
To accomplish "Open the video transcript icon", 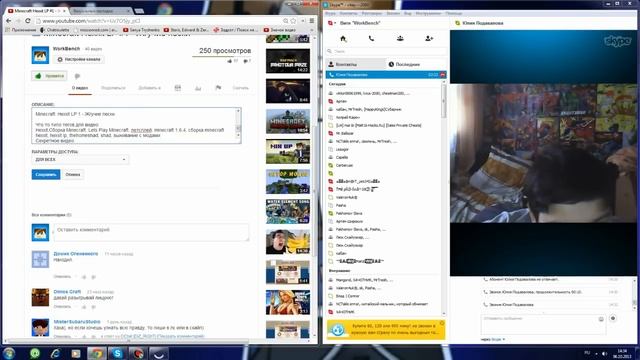I will click(178, 88).
